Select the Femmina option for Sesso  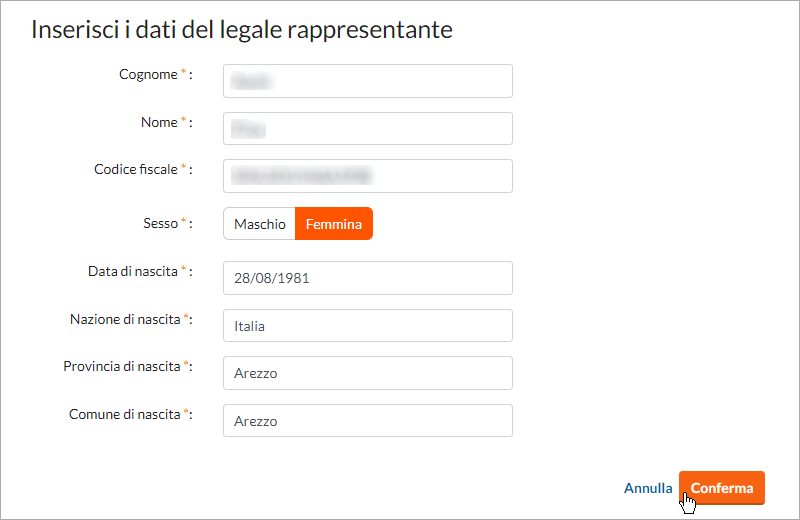(x=334, y=224)
